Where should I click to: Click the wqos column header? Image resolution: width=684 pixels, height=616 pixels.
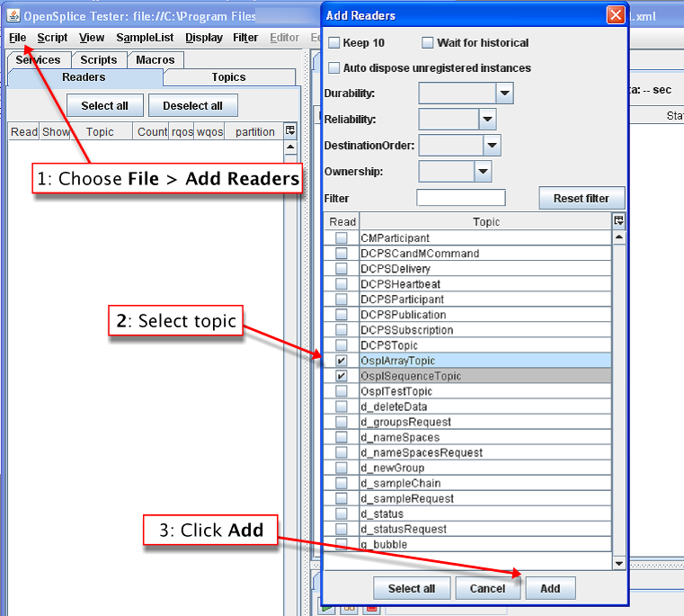(x=209, y=131)
